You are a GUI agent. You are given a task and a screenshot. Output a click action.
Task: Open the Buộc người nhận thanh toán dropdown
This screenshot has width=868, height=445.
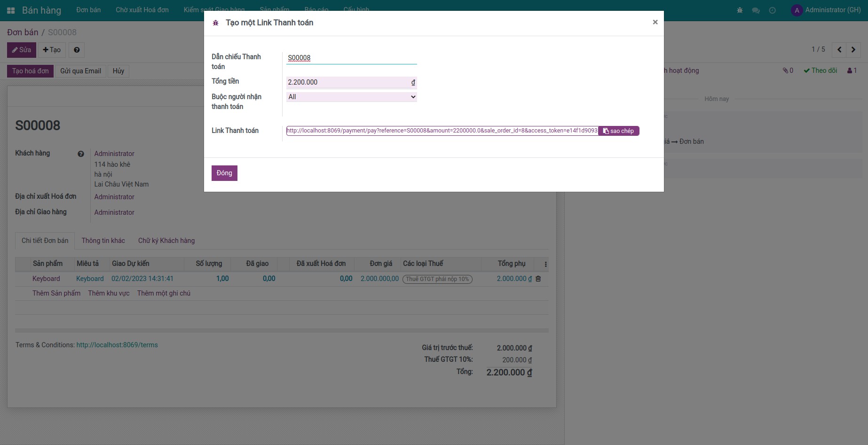pyautogui.click(x=351, y=97)
